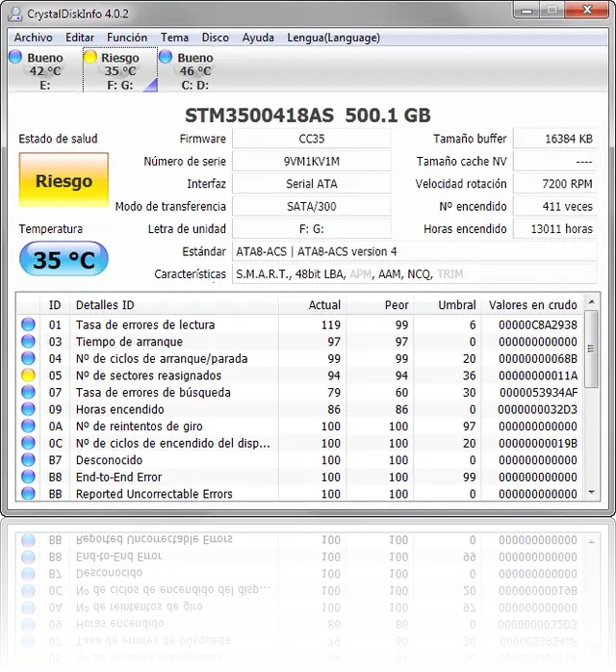Click the power-on count field 411 veces
The width and height of the screenshot is (616, 672).
tap(555, 207)
